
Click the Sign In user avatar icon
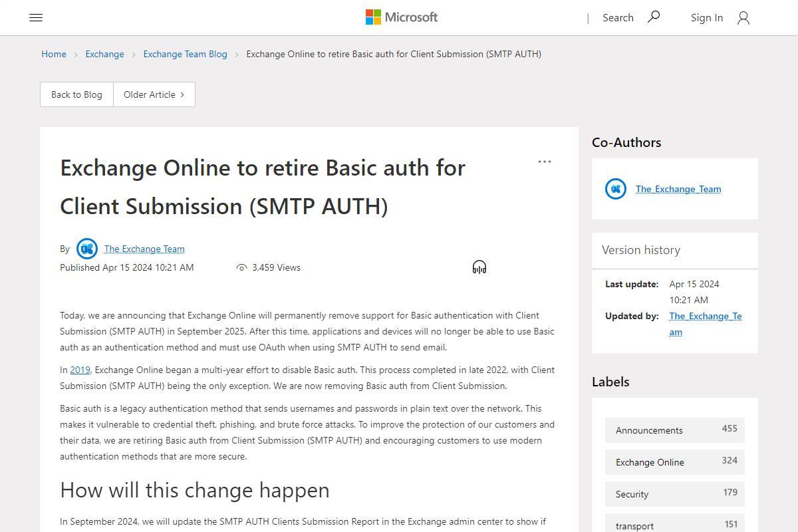point(743,18)
